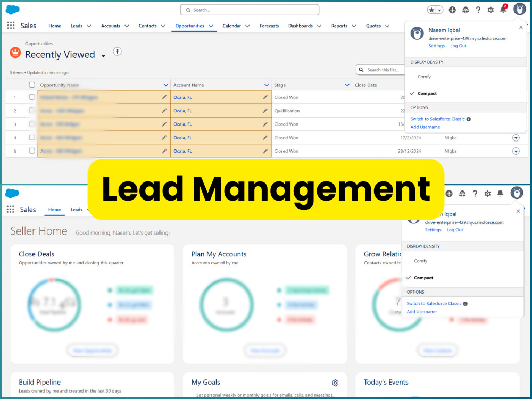Open the Stage column menu

click(347, 85)
